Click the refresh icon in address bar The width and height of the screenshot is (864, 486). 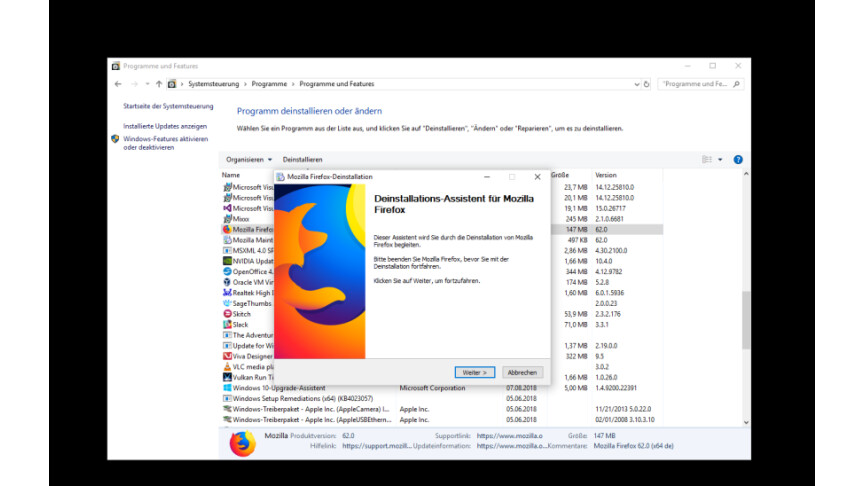pos(646,84)
